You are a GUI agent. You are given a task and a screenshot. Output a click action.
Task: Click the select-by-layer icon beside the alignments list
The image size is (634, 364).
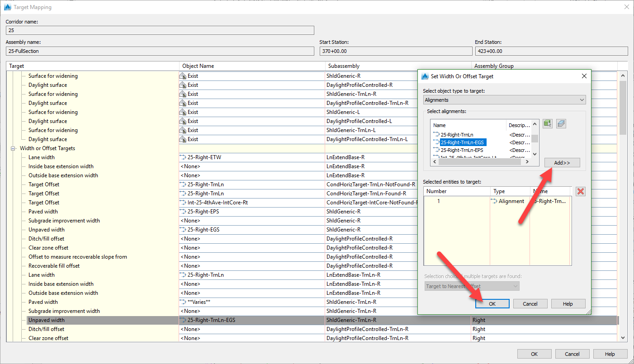click(x=561, y=123)
